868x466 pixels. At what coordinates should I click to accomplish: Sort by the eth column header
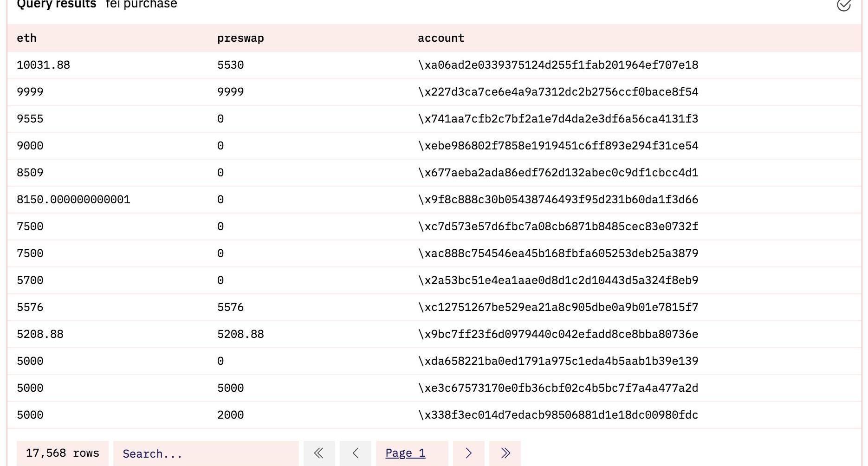tap(26, 38)
